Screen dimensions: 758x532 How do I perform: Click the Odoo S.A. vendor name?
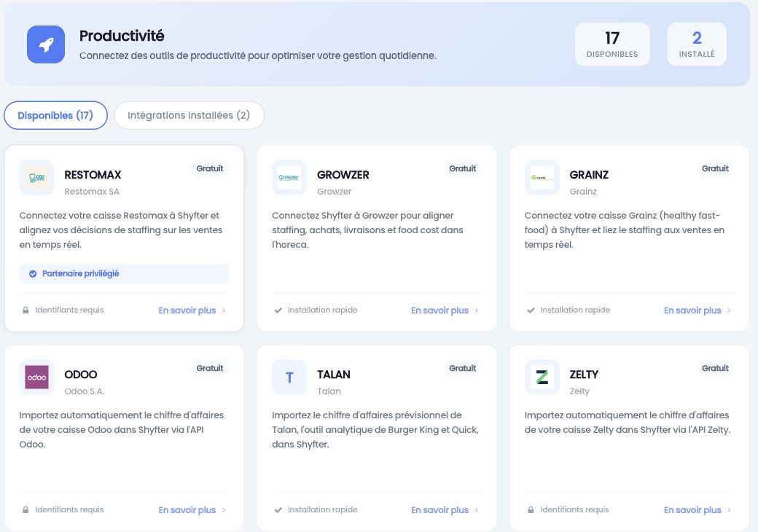[85, 391]
